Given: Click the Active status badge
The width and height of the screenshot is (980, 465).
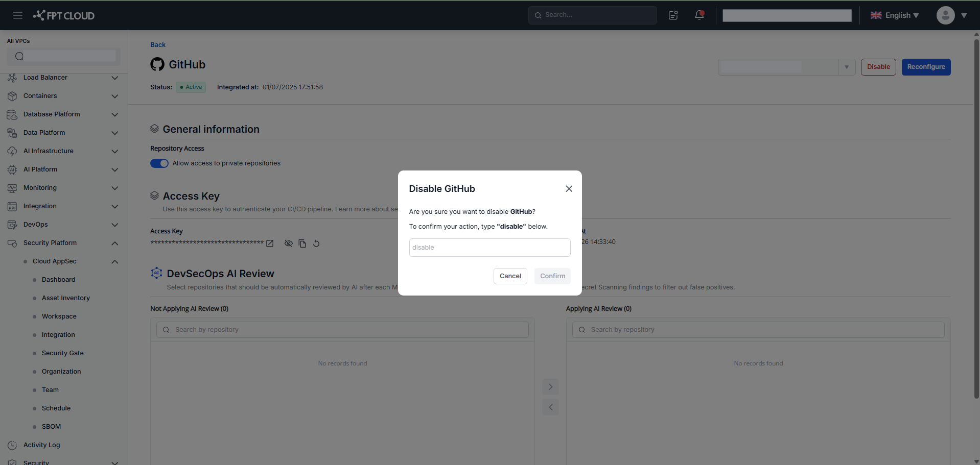Looking at the screenshot, I should click(x=191, y=87).
